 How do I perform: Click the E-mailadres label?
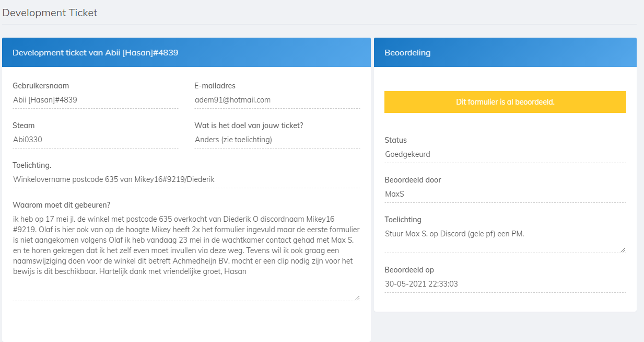215,86
